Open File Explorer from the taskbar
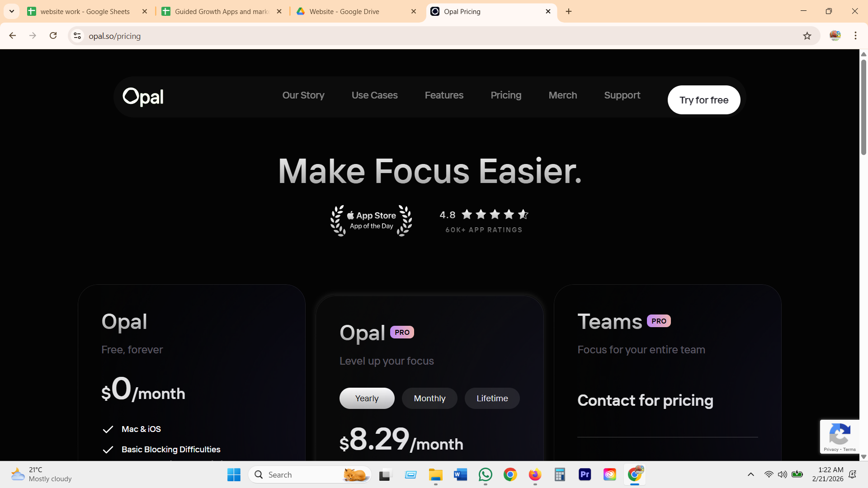This screenshot has width=868, height=488. [435, 474]
